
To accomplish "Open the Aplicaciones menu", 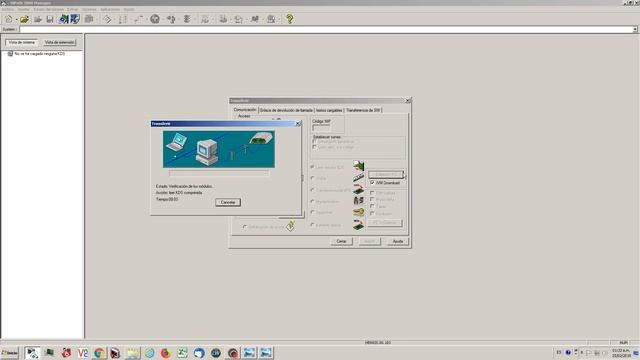I will click(110, 9).
